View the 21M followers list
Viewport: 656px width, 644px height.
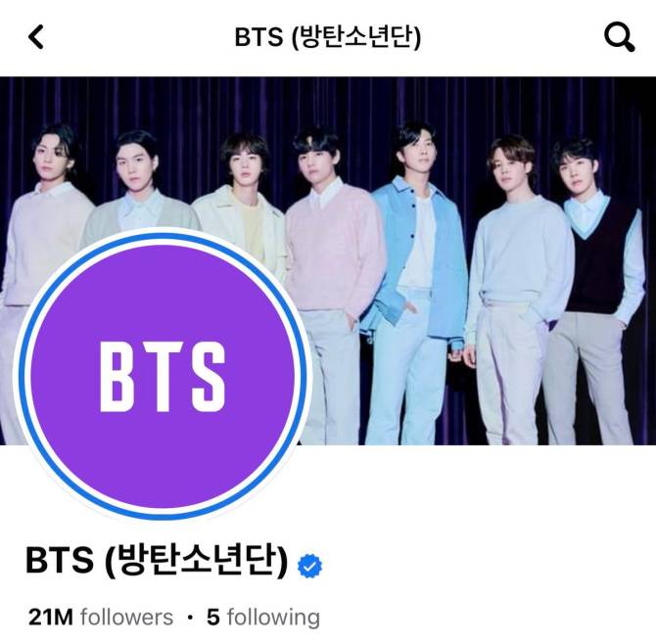point(101,618)
